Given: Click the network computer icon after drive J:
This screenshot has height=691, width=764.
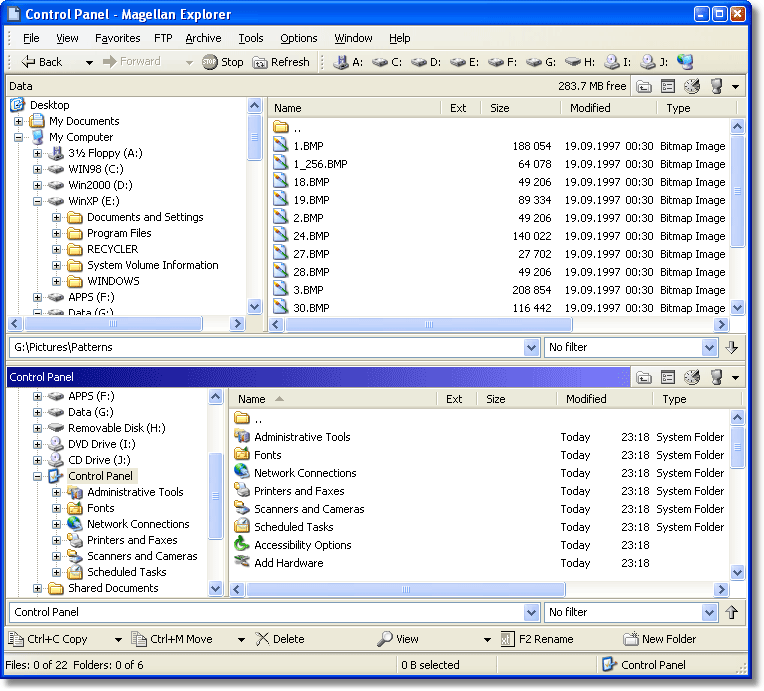Looking at the screenshot, I should click(x=685, y=62).
